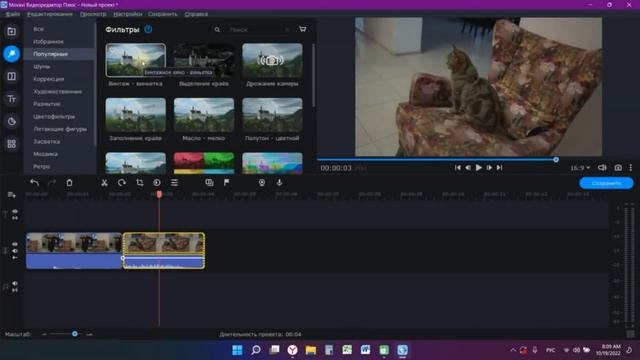Step one frame backward
The width and height of the screenshot is (640, 360).
(x=468, y=168)
